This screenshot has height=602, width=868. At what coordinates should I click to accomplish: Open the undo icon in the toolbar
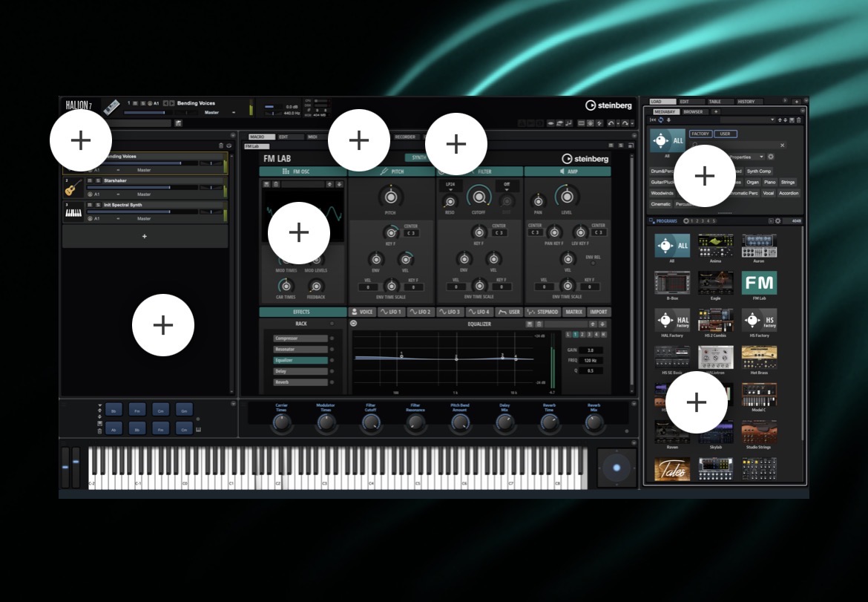[x=610, y=123]
